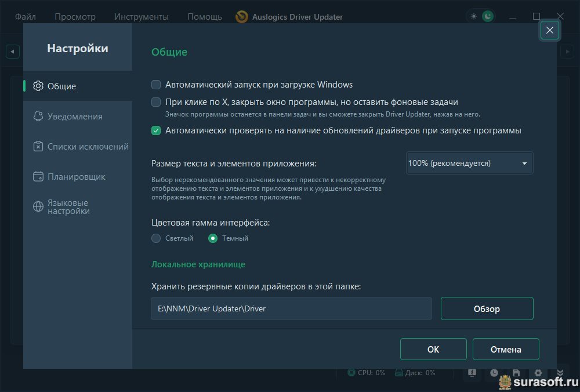Click the Настройки dialog title
Image resolution: width=580 pixels, height=392 pixels.
point(78,49)
